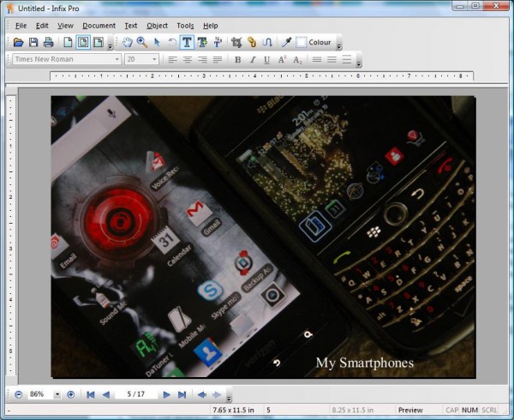
Task: Click the page number field 5 / 17
Action: (136, 394)
